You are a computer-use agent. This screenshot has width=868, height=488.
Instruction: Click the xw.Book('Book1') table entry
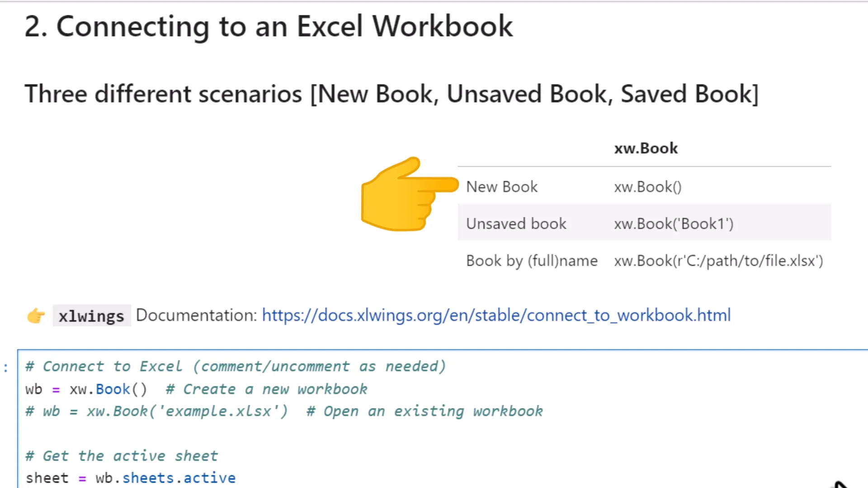click(673, 223)
